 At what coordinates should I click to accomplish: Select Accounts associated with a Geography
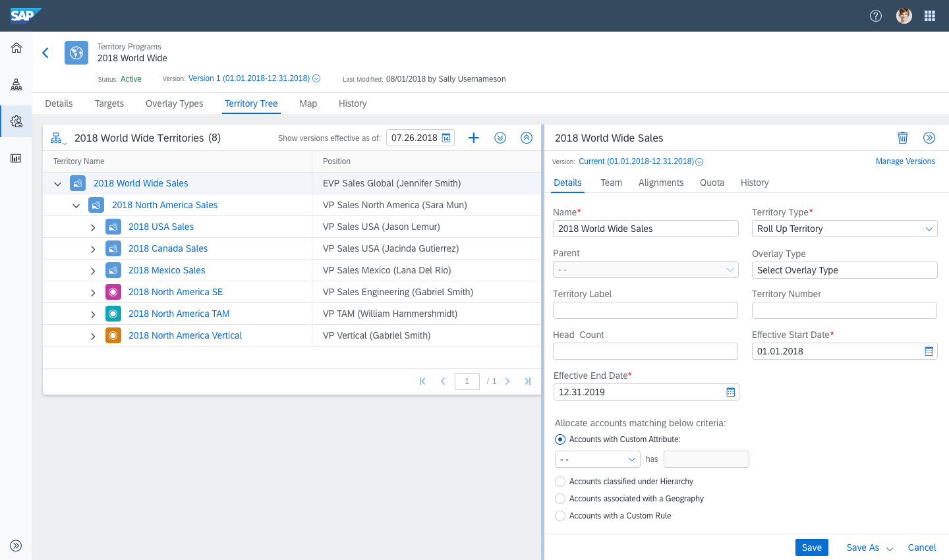pyautogui.click(x=560, y=499)
